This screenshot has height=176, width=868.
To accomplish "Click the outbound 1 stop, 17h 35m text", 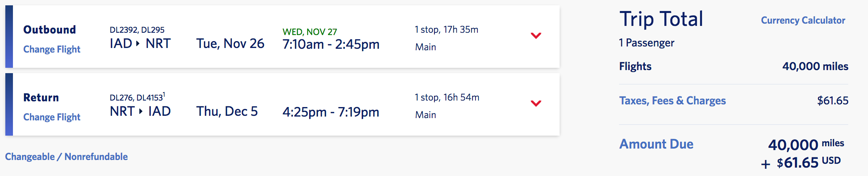I will click(446, 30).
